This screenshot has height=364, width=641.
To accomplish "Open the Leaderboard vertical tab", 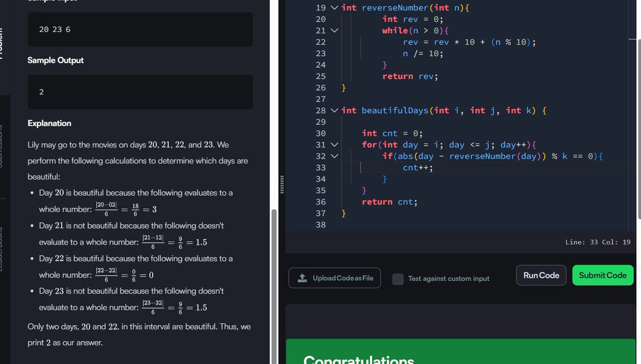I will pyautogui.click(x=2, y=250).
